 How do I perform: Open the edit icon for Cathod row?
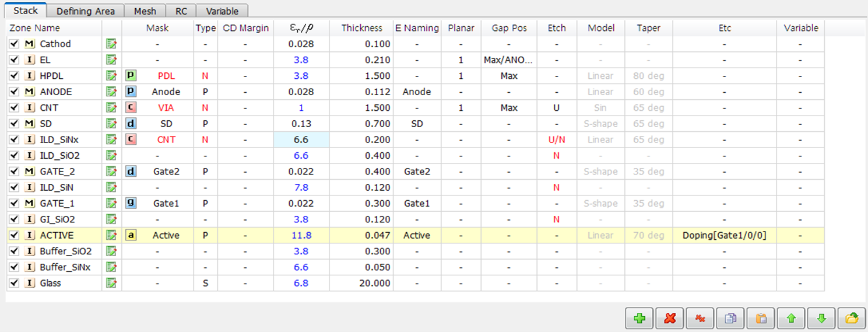[111, 44]
